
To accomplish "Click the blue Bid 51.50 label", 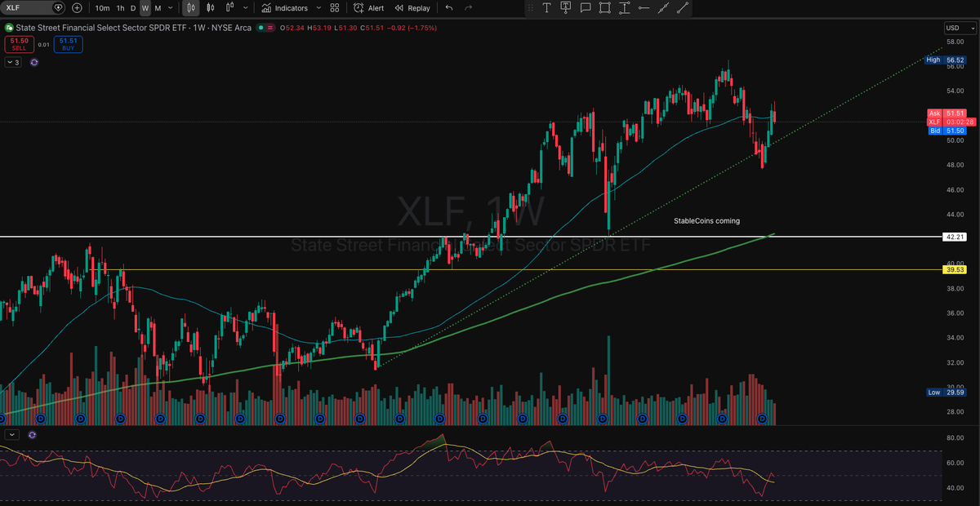I will pyautogui.click(x=947, y=131).
